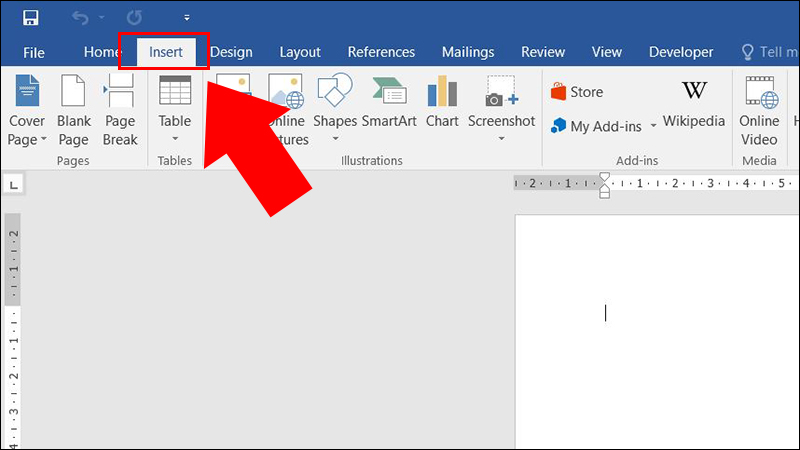Open the SmartArt graphic dialog
800x450 pixels.
pyautogui.click(x=389, y=105)
